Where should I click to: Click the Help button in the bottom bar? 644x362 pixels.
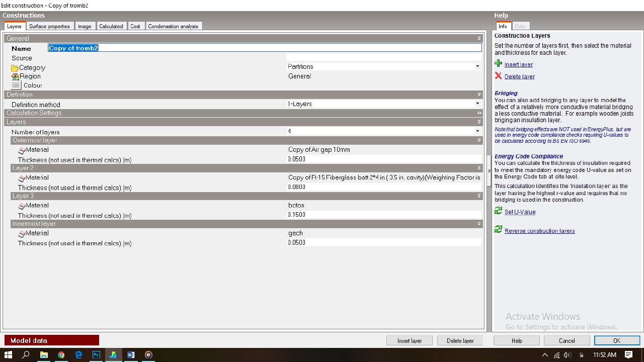[x=517, y=340]
